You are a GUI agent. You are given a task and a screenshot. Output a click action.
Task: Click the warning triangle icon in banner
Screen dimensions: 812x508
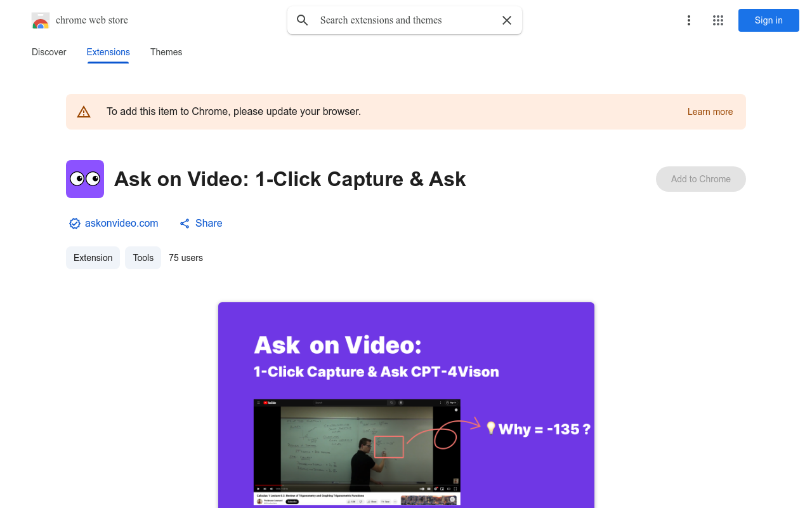(84, 112)
